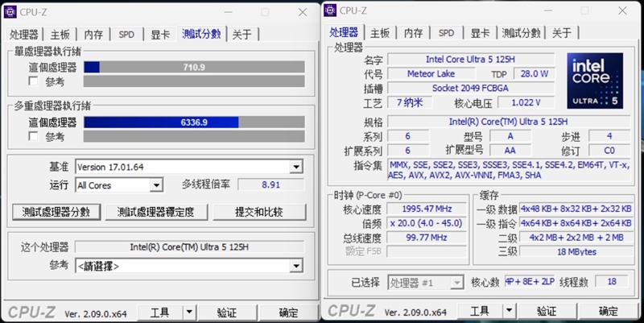Click the 一级 数据 cache value
Viewport: 644px width, 323px height.
coord(576,209)
